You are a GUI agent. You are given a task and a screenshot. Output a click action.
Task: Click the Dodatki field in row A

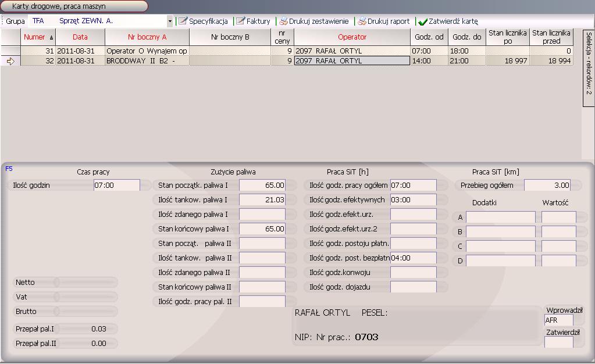pos(501,217)
